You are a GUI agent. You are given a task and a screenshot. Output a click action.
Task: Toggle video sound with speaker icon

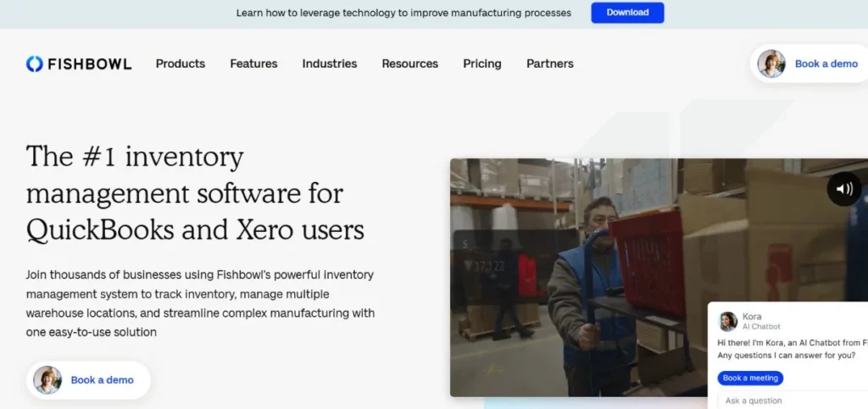[x=844, y=189]
